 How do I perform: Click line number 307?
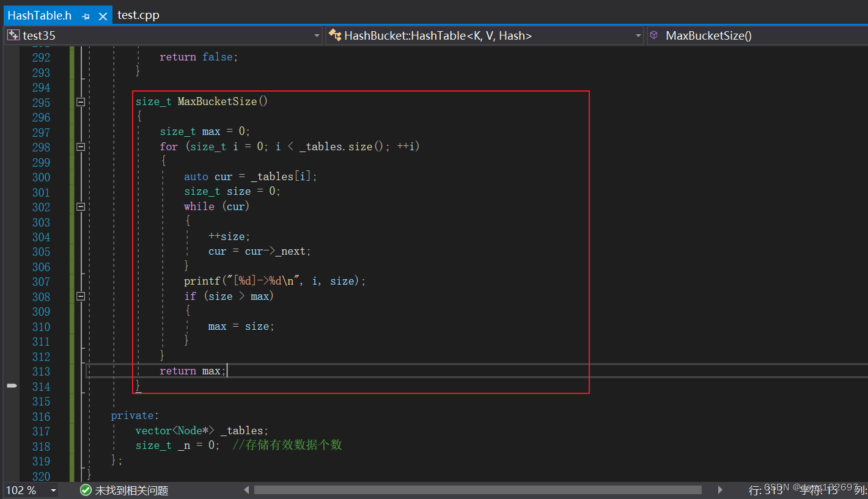41,282
